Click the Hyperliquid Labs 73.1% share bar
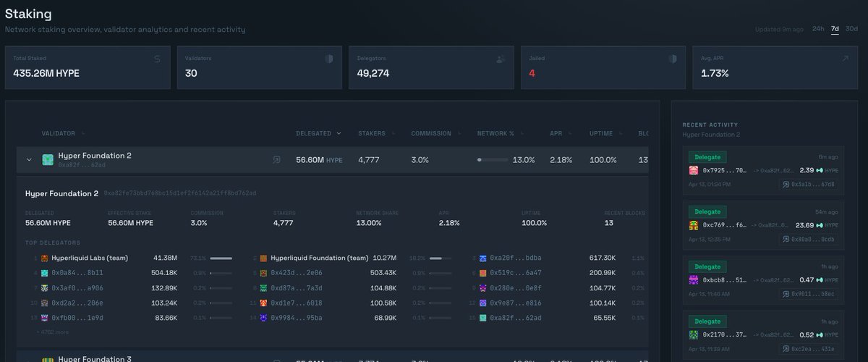The image size is (868, 362). click(x=221, y=258)
